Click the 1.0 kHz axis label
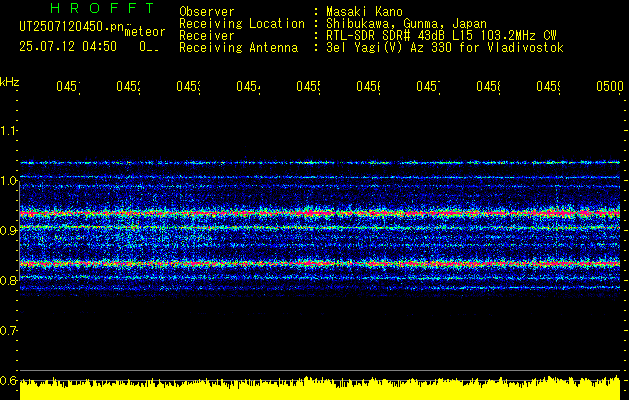 tap(8, 181)
